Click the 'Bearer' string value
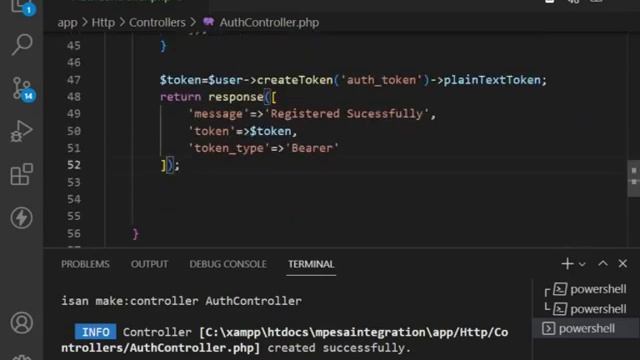This screenshot has height=360, width=640. pyautogui.click(x=312, y=148)
